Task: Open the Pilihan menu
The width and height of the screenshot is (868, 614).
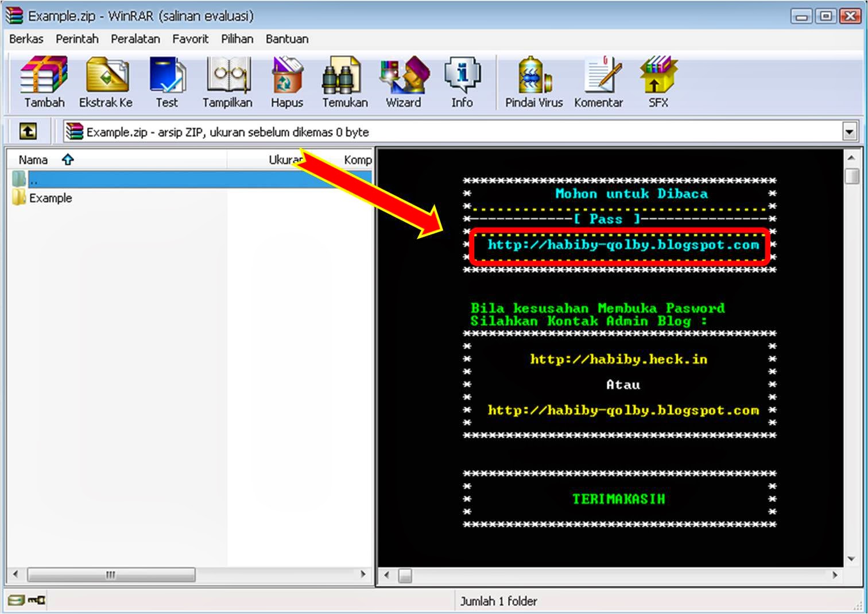Action: click(x=237, y=39)
